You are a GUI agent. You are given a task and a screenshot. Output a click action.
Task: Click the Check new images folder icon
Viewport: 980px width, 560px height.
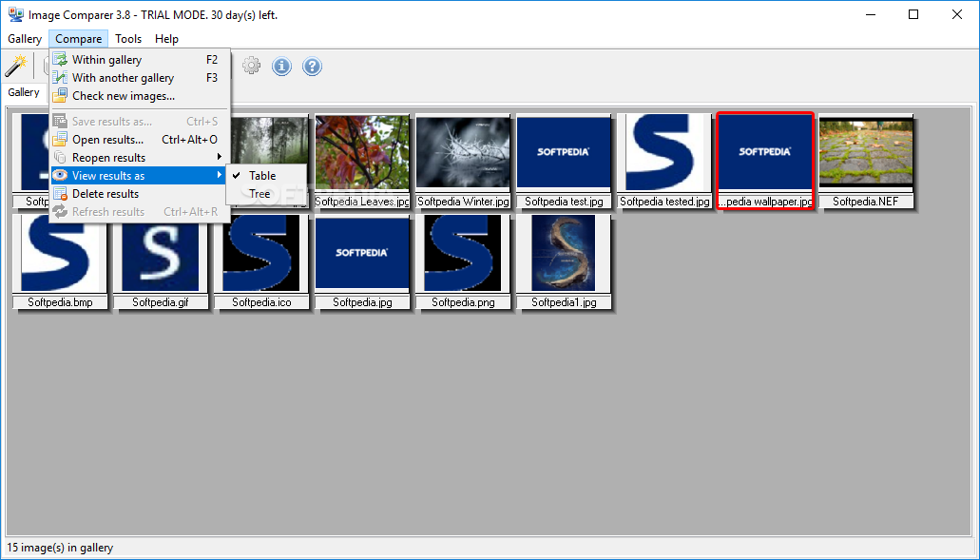tap(60, 96)
